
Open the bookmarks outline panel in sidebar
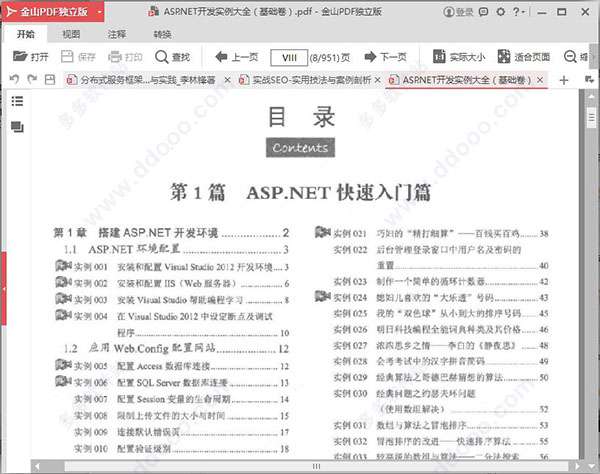17,101
